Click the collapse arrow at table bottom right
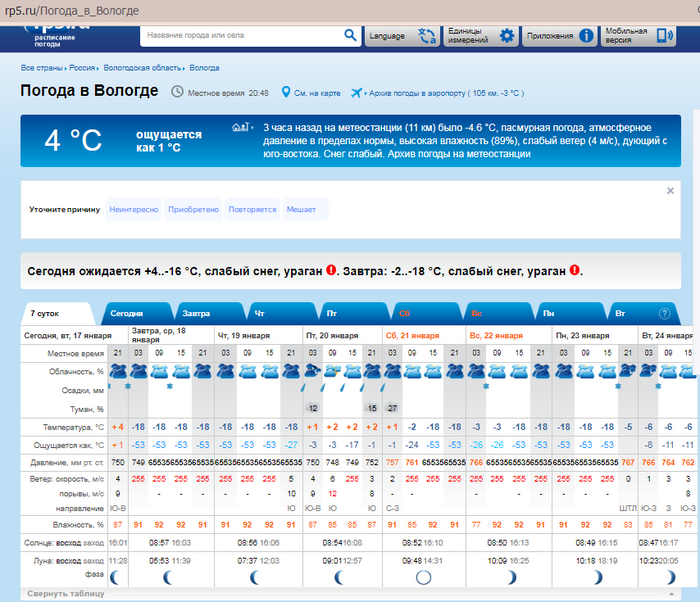 [x=671, y=594]
